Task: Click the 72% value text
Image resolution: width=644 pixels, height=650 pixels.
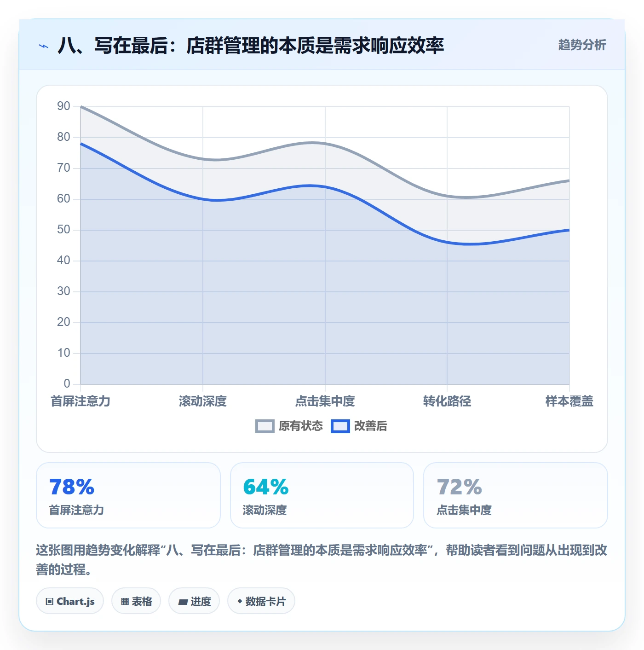Action: (x=459, y=487)
